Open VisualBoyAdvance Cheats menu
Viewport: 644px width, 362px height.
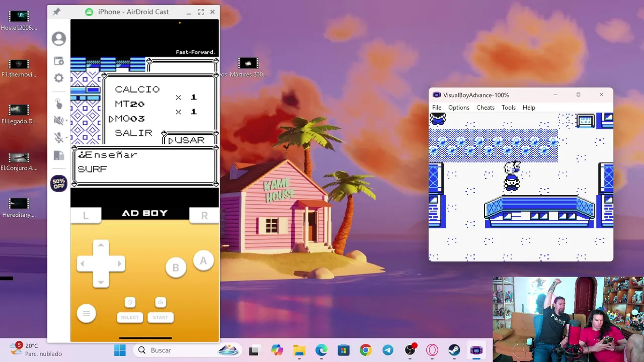tap(486, 108)
